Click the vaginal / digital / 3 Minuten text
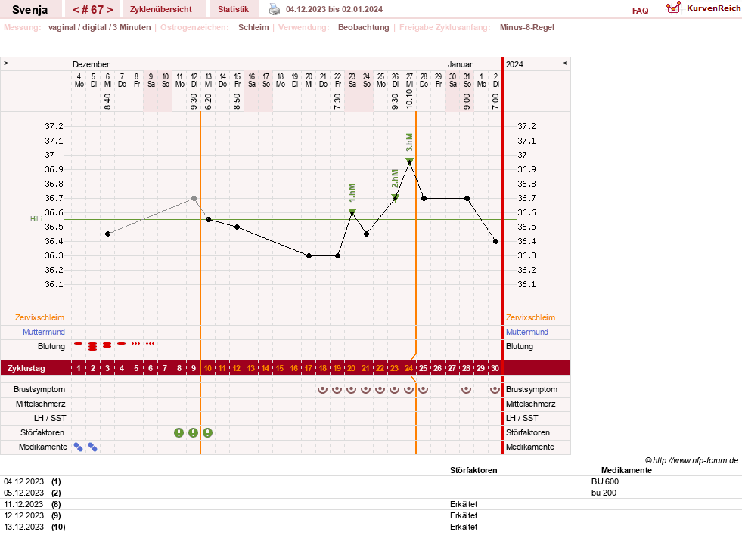 tap(99, 27)
